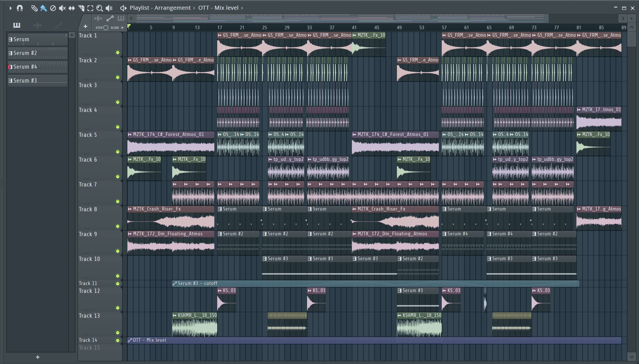Viewport: 639px width, 364px height.
Task: Select MZTK_17..tmos_01 clip on Track 4
Action: click(599, 119)
